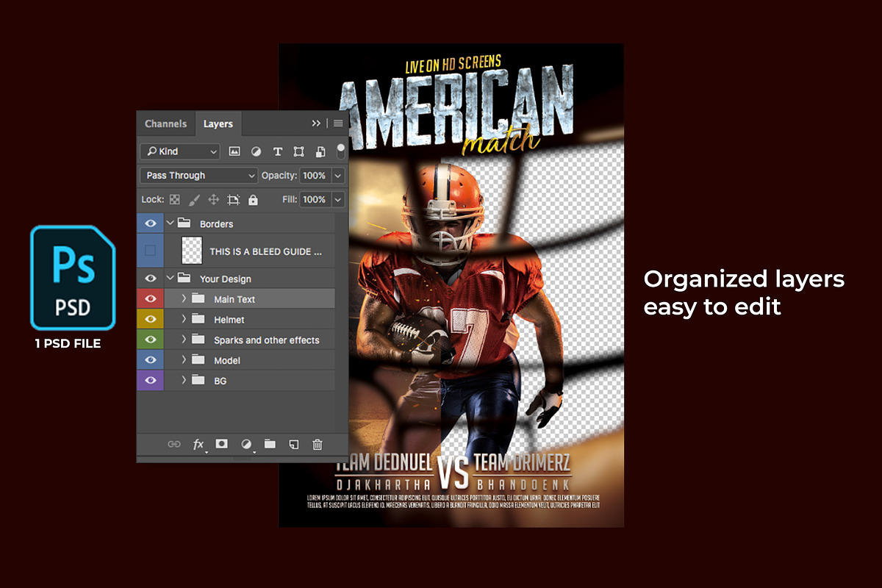The image size is (882, 588).
Task: Expand the Model group
Action: coord(184,360)
